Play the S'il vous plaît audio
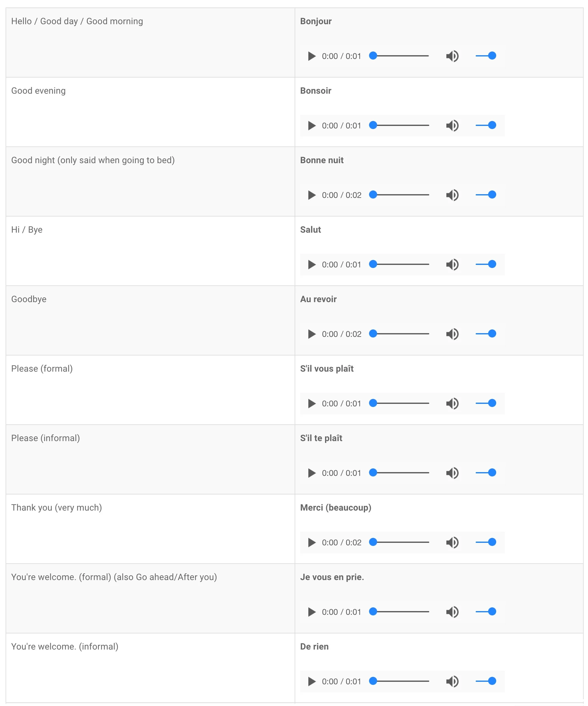The width and height of the screenshot is (588, 706). (312, 404)
